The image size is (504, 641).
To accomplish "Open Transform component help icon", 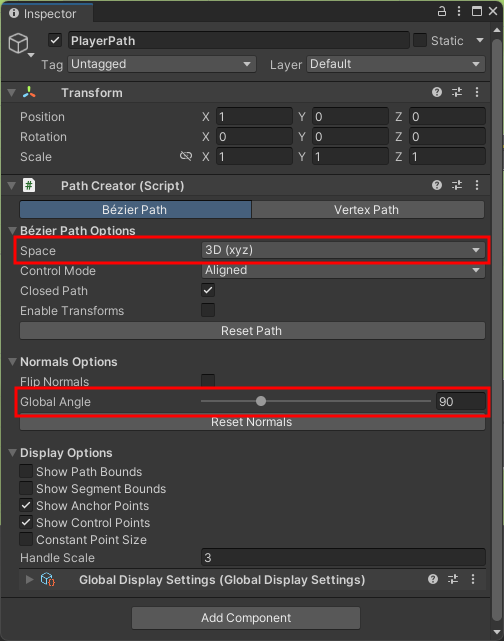I will click(437, 92).
